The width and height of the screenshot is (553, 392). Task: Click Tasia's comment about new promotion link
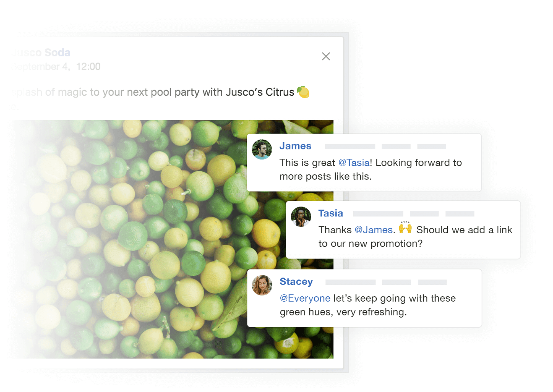coord(415,237)
